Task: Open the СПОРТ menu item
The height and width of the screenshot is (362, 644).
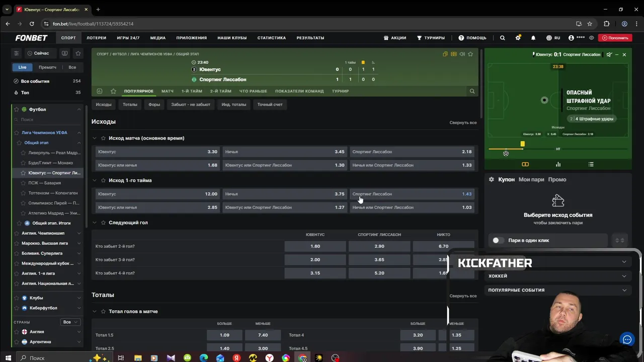Action: [x=68, y=38]
